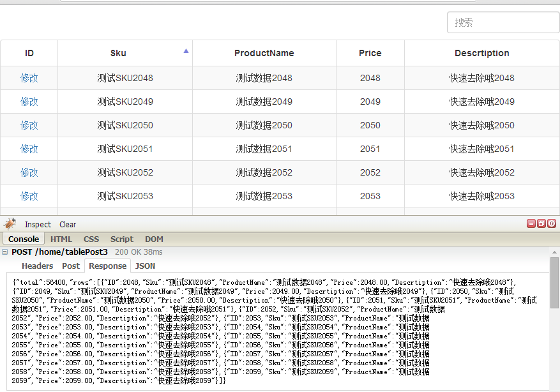The height and width of the screenshot is (392, 560).
Task: Deactivate Firebug using the rightmost red button
Action: (x=552, y=223)
